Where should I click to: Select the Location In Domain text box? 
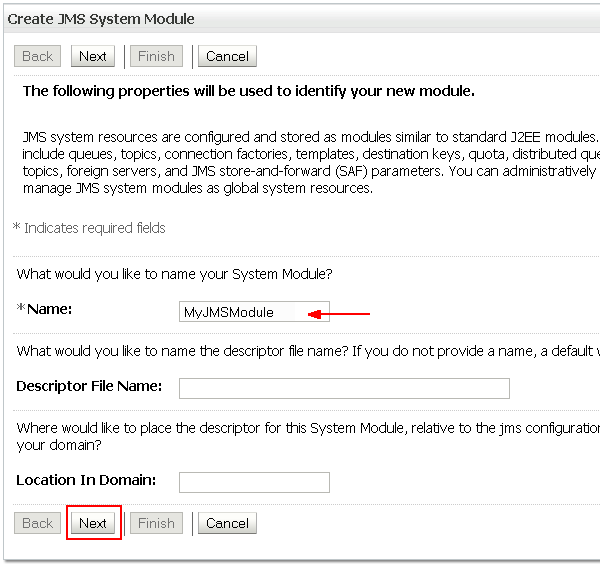click(x=254, y=482)
